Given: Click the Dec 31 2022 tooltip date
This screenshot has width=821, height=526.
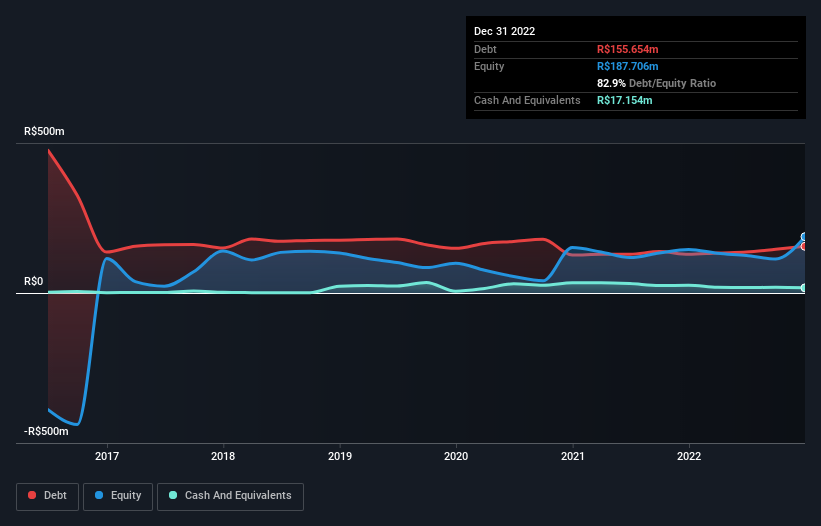Looking at the screenshot, I should coord(504,31).
